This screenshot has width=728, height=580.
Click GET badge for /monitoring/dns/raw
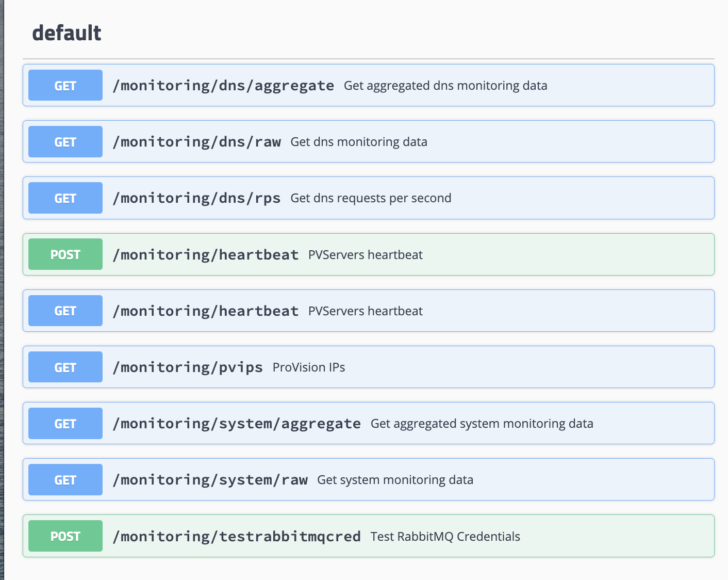point(65,142)
